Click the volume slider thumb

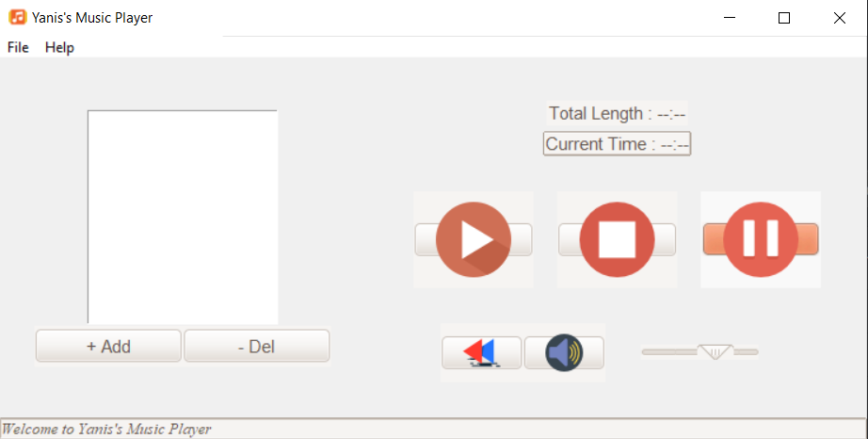pyautogui.click(x=715, y=352)
